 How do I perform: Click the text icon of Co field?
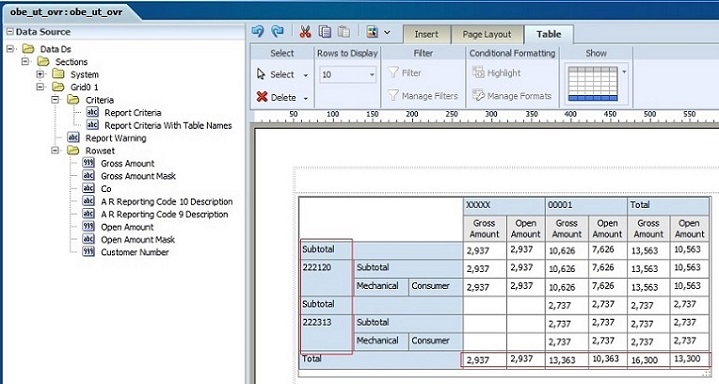(88, 189)
